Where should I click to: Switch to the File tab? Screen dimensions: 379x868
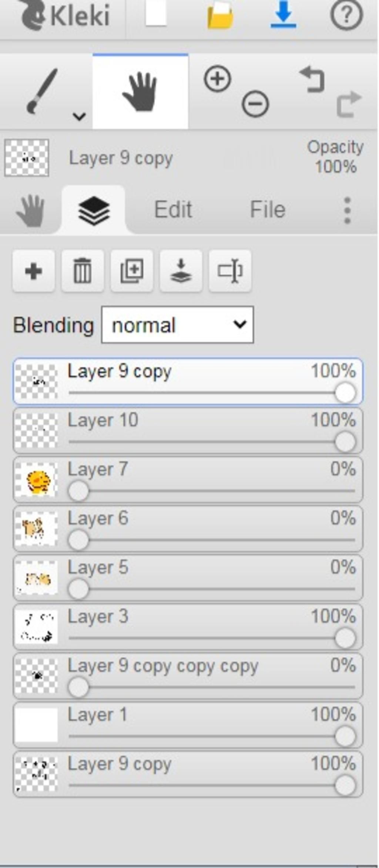click(x=268, y=210)
